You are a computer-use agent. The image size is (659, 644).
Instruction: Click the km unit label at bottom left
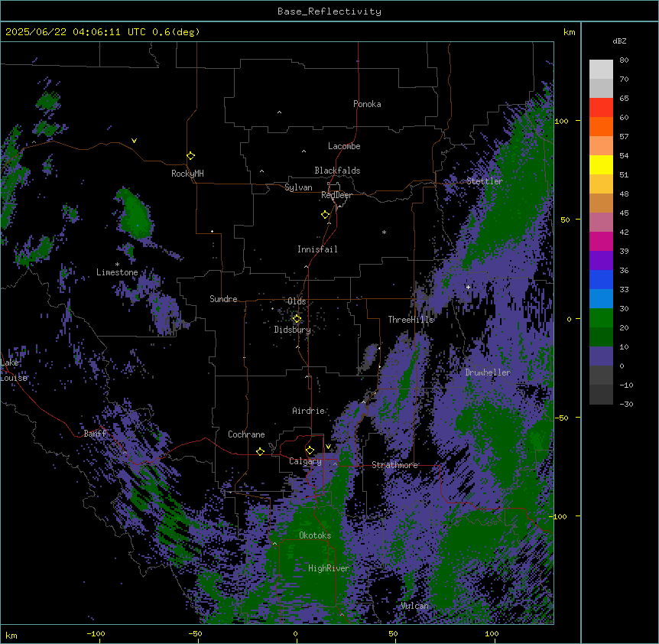click(11, 635)
